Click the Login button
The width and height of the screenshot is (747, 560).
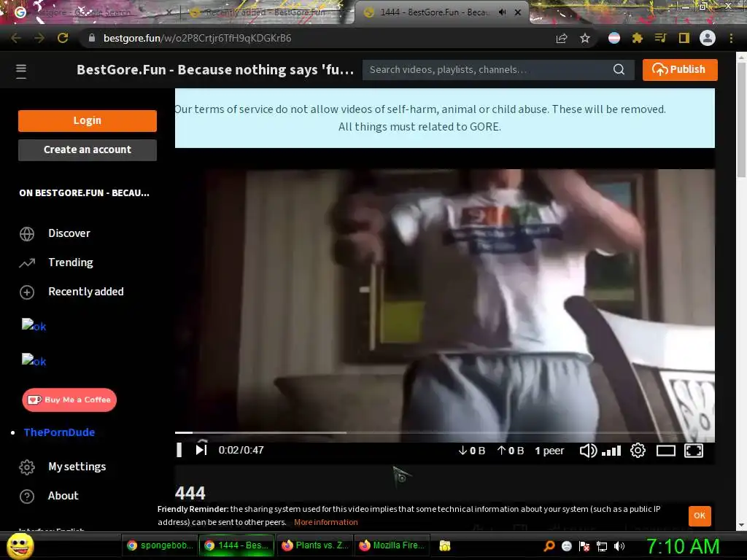point(88,120)
